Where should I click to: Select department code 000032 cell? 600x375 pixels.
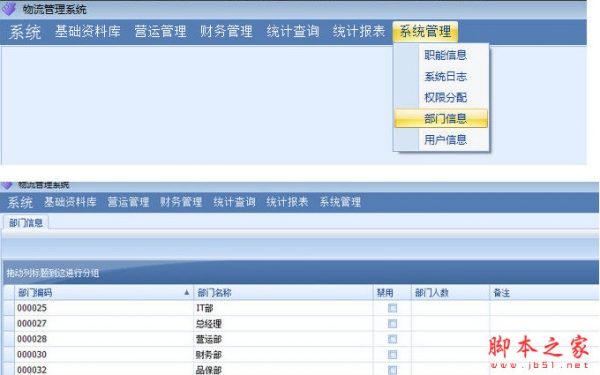(104, 369)
